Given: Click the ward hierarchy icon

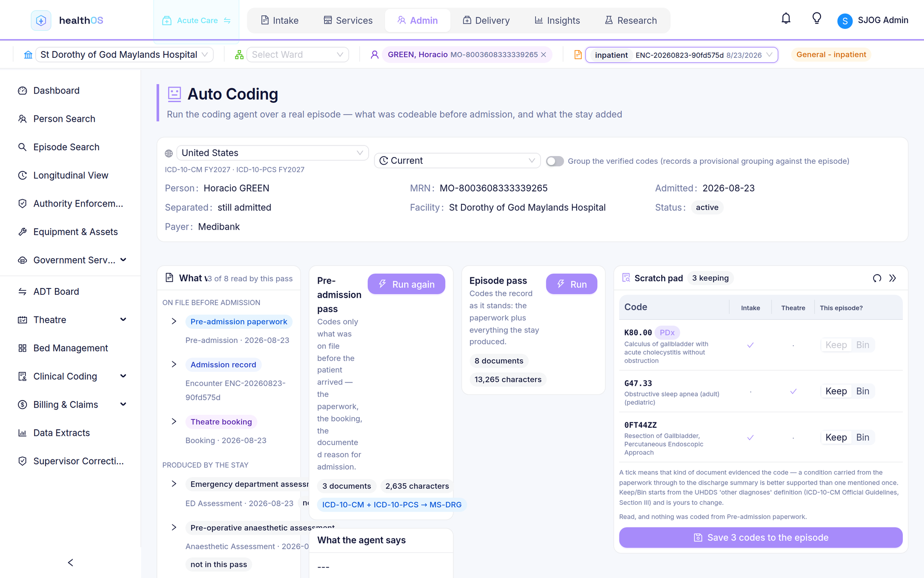Looking at the screenshot, I should coord(239,55).
